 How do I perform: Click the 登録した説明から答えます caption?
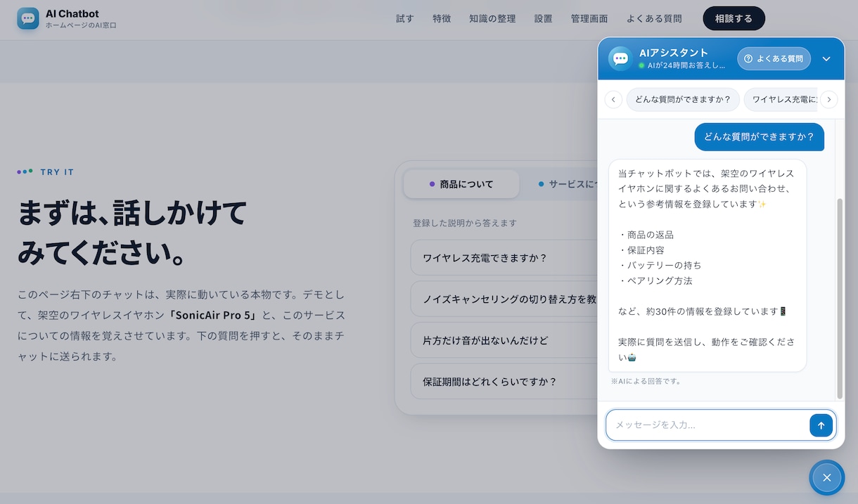point(465,223)
